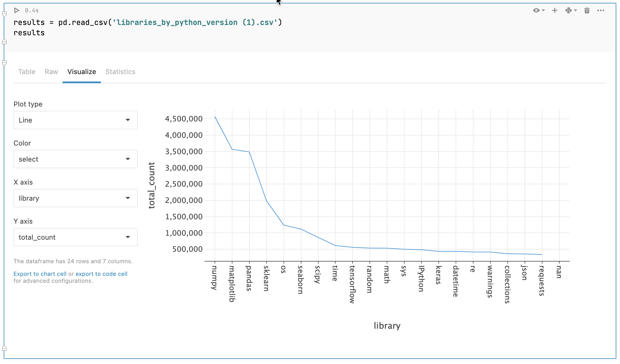The height and width of the screenshot is (364, 620).
Task: Open the Statistics tab
Action: click(120, 72)
